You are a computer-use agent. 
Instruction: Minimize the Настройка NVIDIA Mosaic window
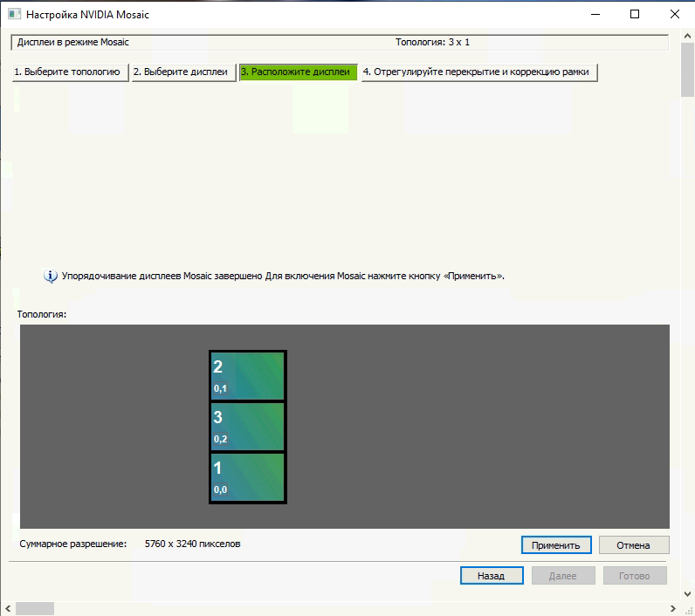[x=595, y=14]
